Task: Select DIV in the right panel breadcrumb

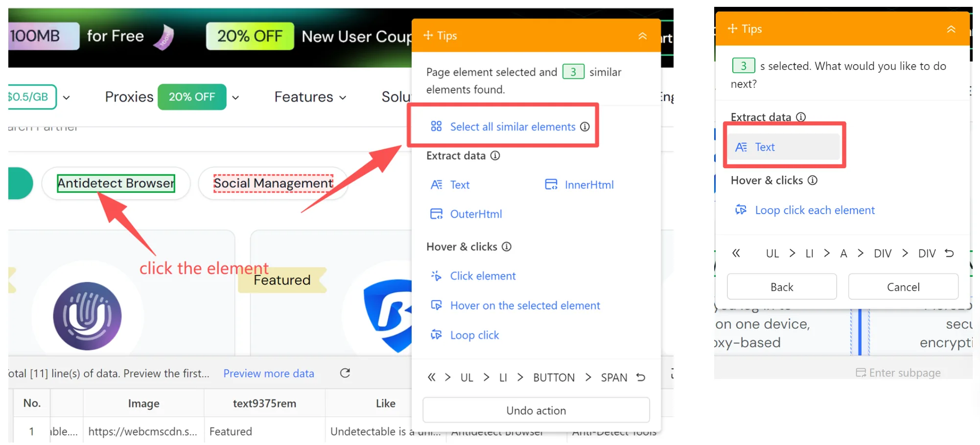Action: point(883,253)
